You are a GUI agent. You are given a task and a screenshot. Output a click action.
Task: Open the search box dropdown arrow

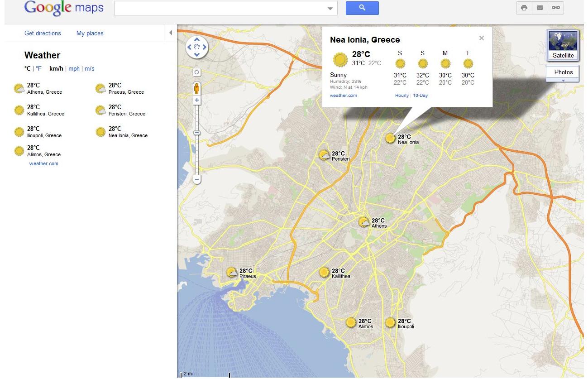pyautogui.click(x=330, y=9)
